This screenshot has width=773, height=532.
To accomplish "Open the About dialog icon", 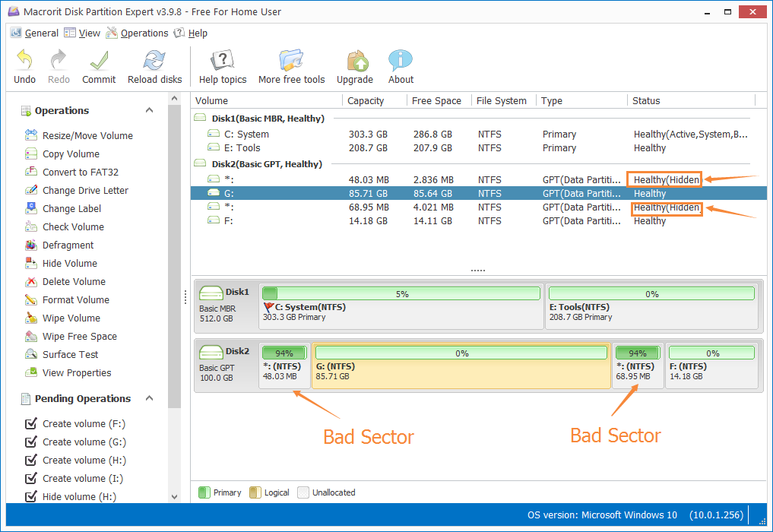I will coord(401,61).
